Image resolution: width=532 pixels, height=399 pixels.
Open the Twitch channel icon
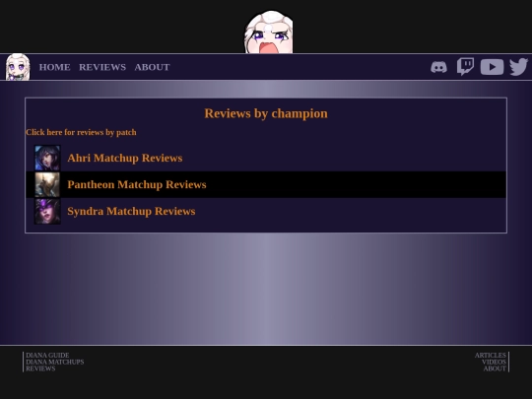pos(465,67)
